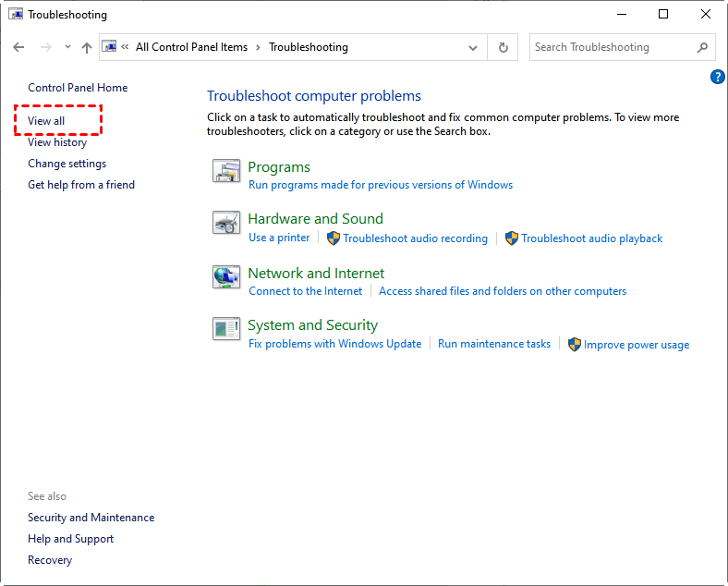
Task: Open the breadcrumb arrow after All Control Panel Items
Action: click(258, 47)
